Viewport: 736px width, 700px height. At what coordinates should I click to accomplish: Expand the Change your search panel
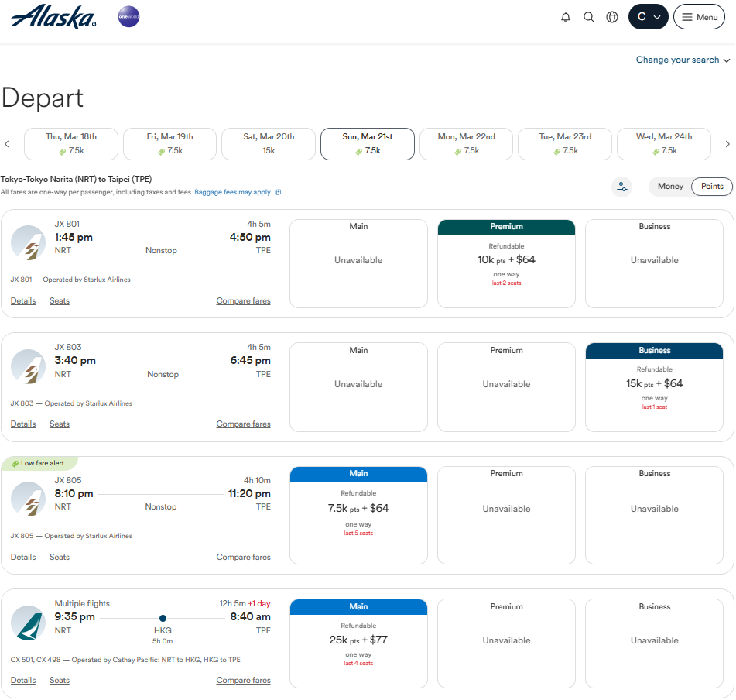click(x=683, y=60)
